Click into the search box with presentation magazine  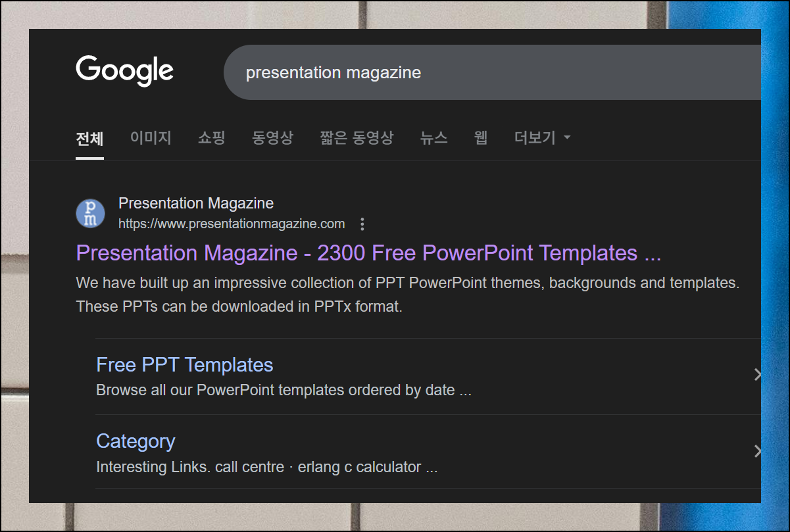point(492,72)
